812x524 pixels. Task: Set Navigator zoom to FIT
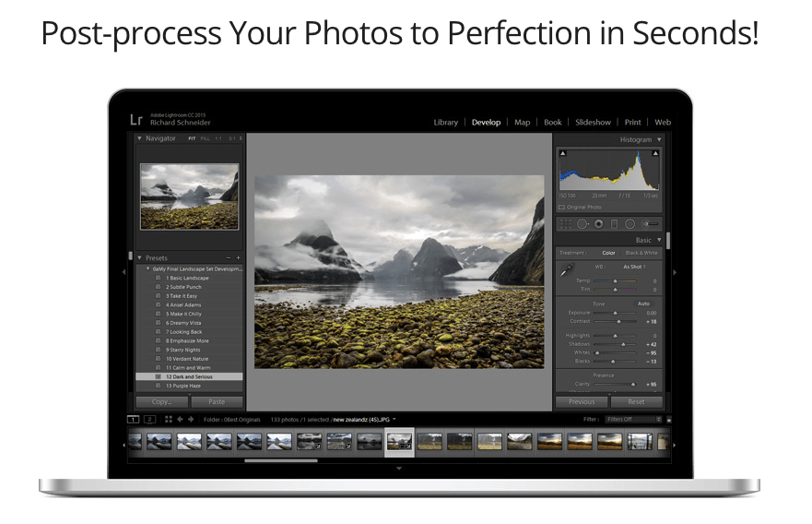click(x=192, y=138)
